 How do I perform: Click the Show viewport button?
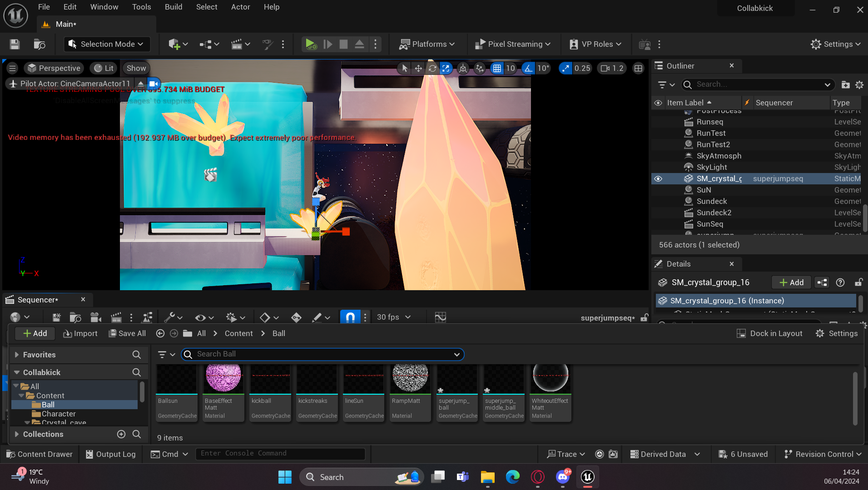136,68
